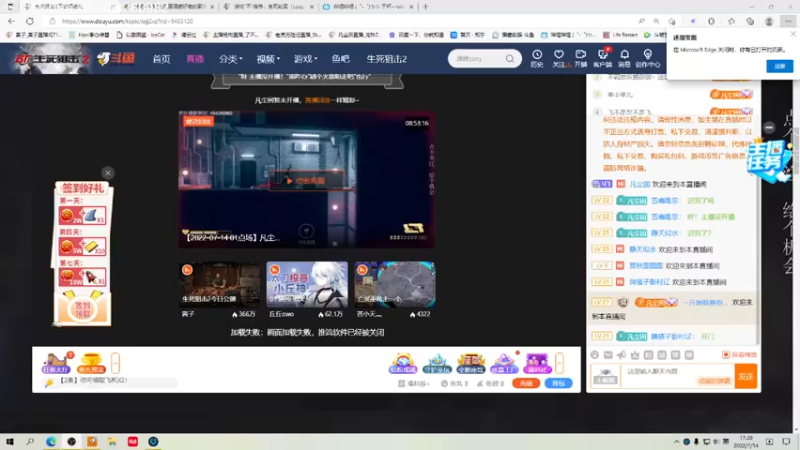
Task: Click the browser back arrow
Action: click(x=11, y=21)
